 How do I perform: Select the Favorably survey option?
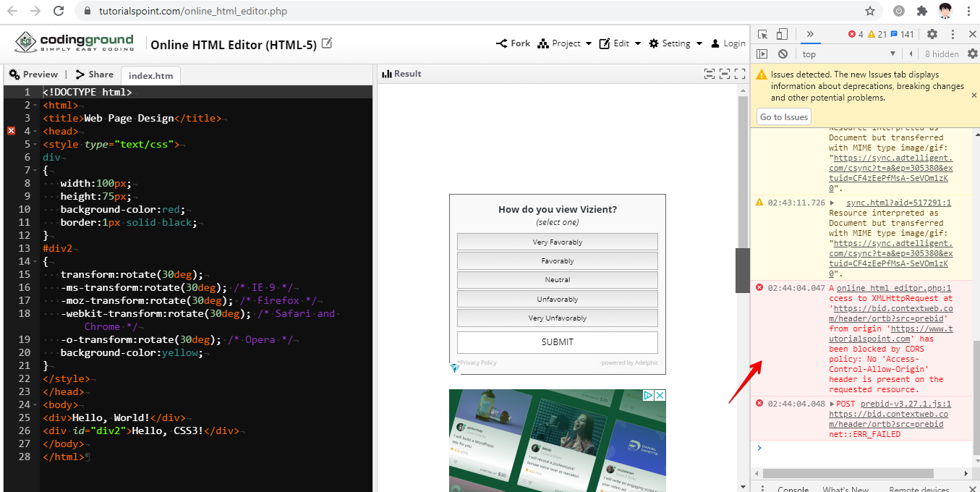pyautogui.click(x=557, y=260)
